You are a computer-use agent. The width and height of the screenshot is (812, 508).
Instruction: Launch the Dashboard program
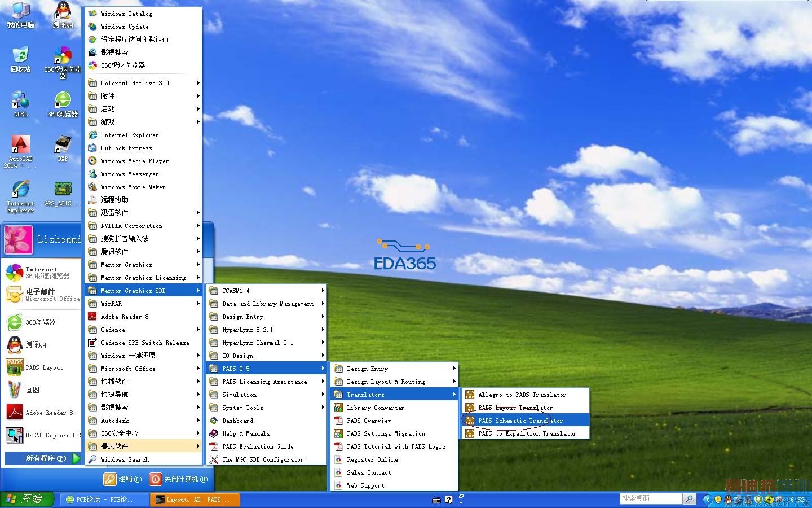pyautogui.click(x=266, y=421)
